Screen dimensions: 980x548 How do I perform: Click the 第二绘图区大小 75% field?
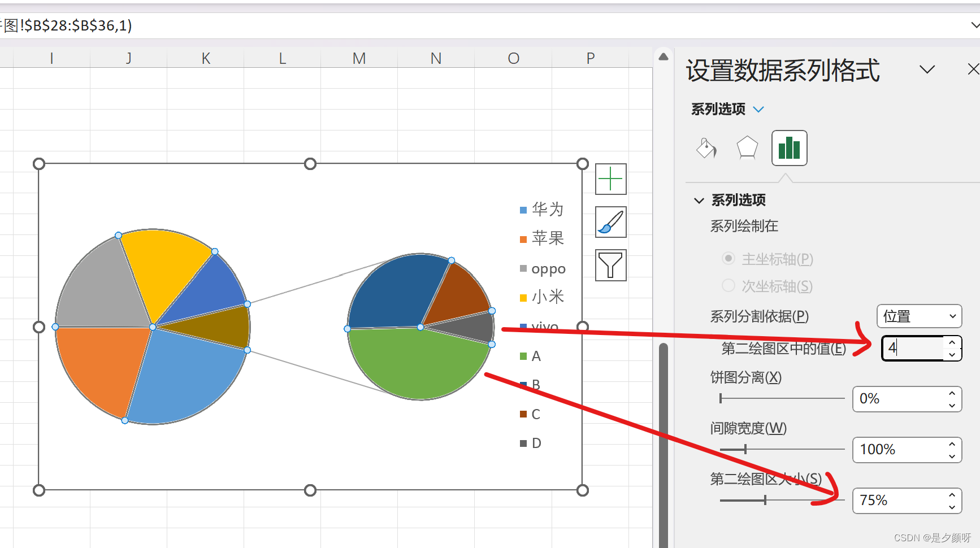pyautogui.click(x=899, y=501)
